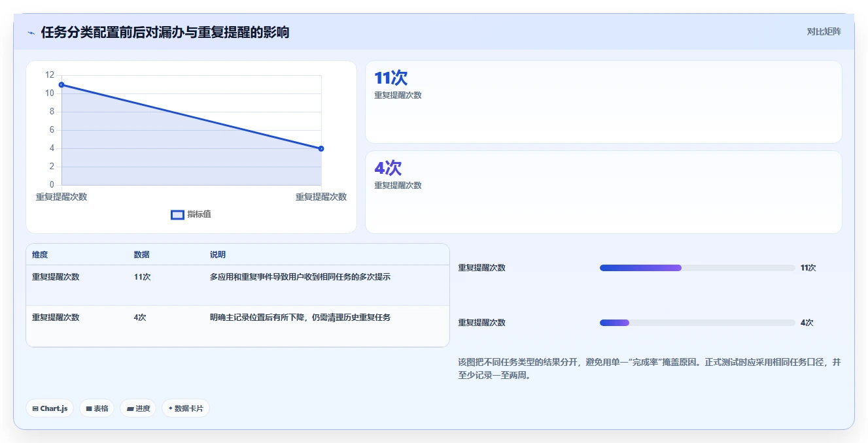Viewport: 868px width, 443px height.
Task: Click the y-axis label 10 on the chart
Action: point(50,93)
